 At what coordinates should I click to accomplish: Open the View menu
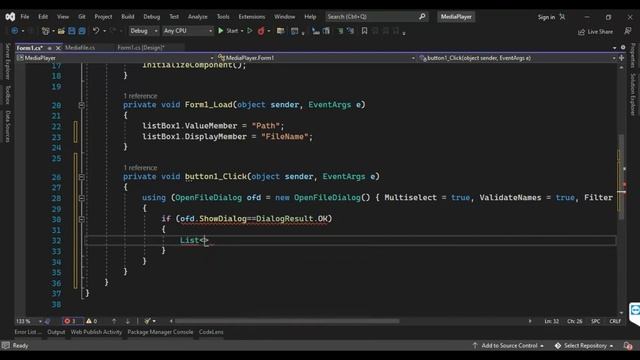pos(62,17)
